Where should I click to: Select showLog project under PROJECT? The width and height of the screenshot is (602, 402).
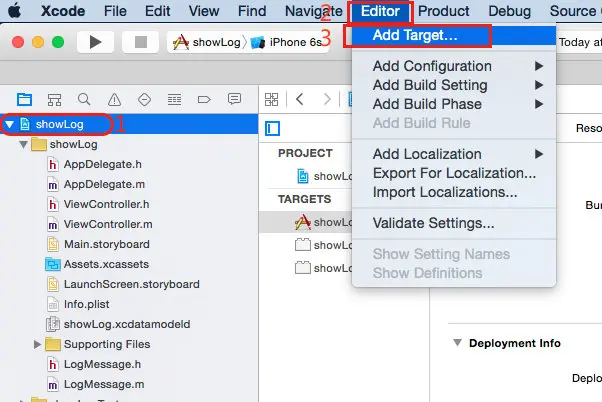pyautogui.click(x=324, y=176)
